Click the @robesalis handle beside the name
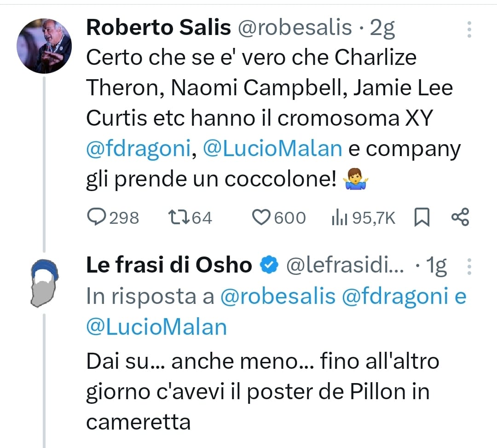This screenshot has height=448, width=497. coord(294,28)
